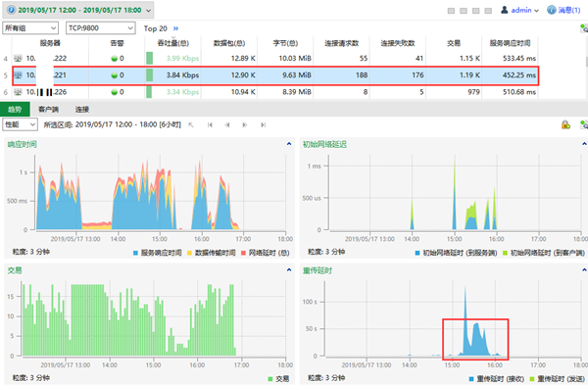Sort by the 服务器 column header
The height and width of the screenshot is (385, 588).
tap(50, 43)
